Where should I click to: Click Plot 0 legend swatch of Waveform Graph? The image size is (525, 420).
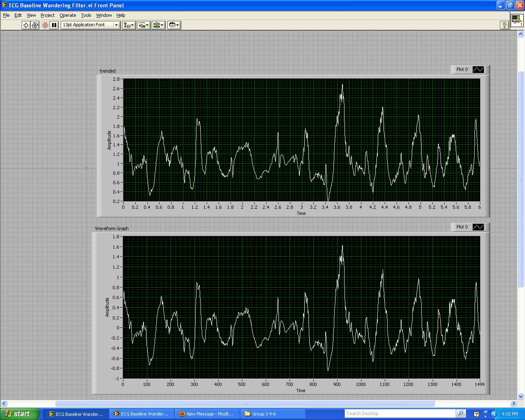tap(478, 227)
